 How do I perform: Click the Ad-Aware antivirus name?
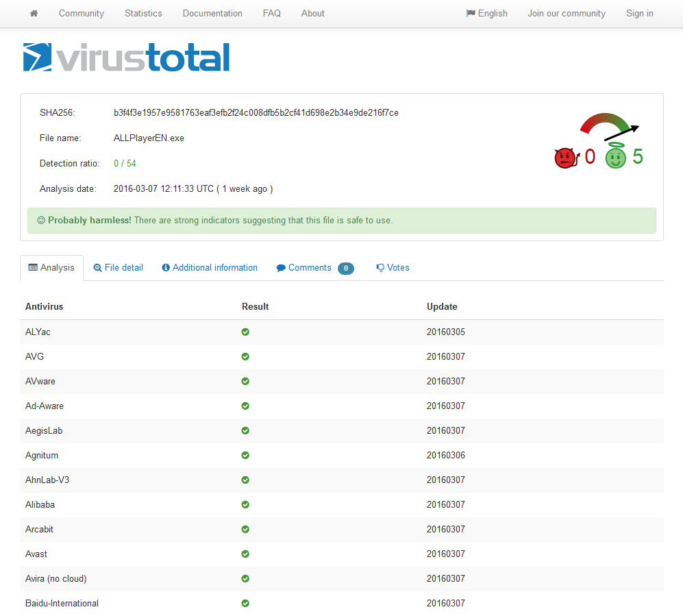click(45, 406)
